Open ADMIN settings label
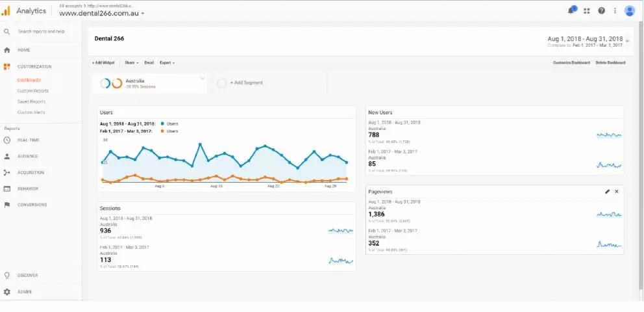 (x=24, y=292)
